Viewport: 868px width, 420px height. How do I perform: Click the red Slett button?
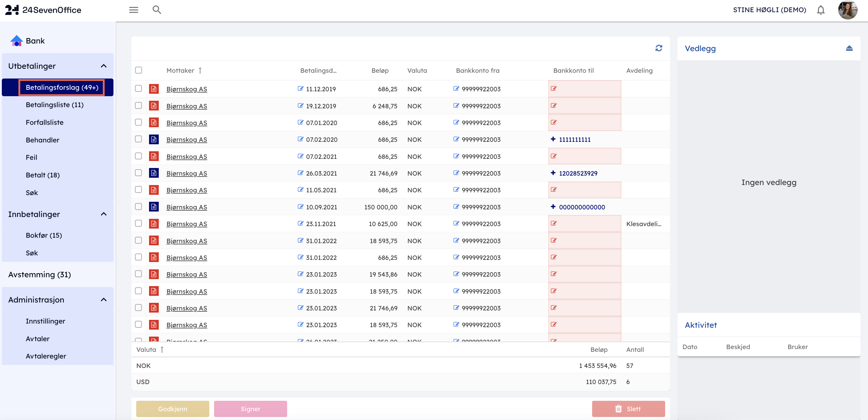click(628, 408)
